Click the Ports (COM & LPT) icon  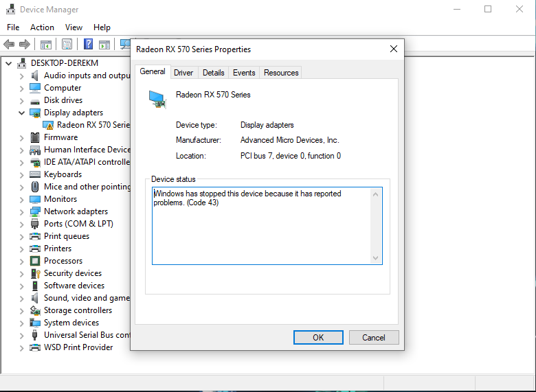click(x=35, y=224)
